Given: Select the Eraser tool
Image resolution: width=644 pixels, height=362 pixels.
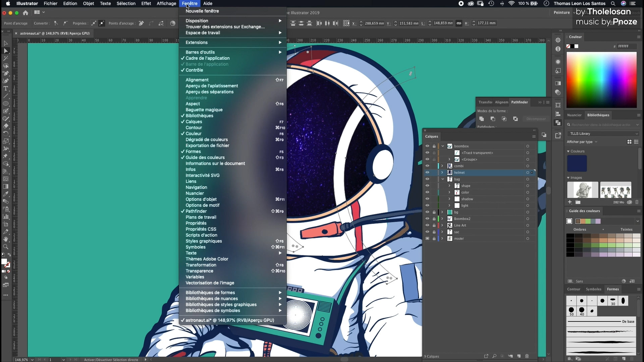Looking at the screenshot, I should point(6,126).
